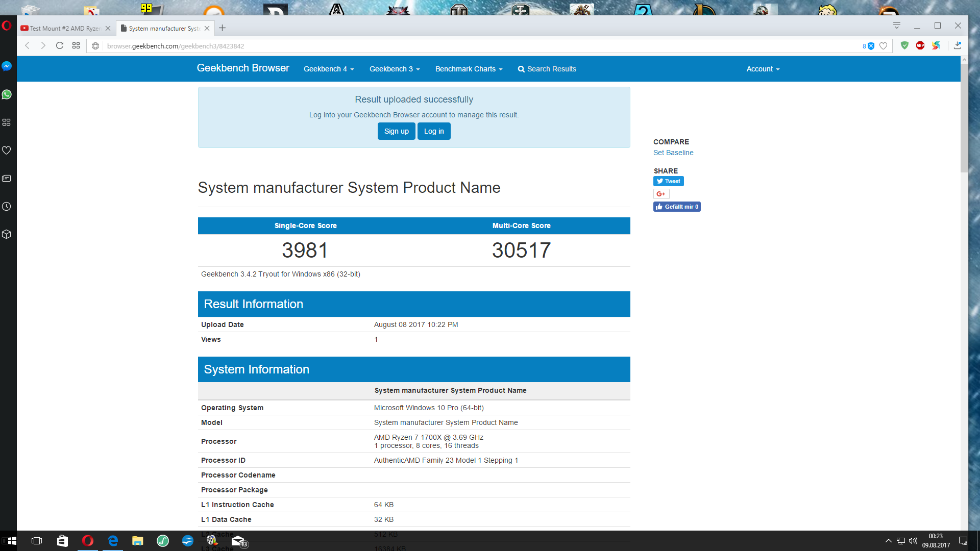Click the Adblock Plus extension icon
Viewport: 980px width, 551px height.
[920, 46]
